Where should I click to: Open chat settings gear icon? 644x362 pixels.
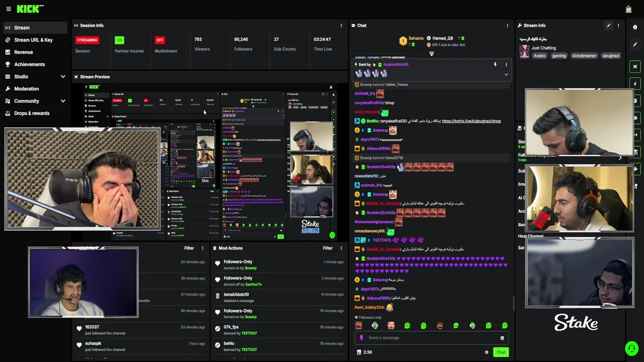487,352
